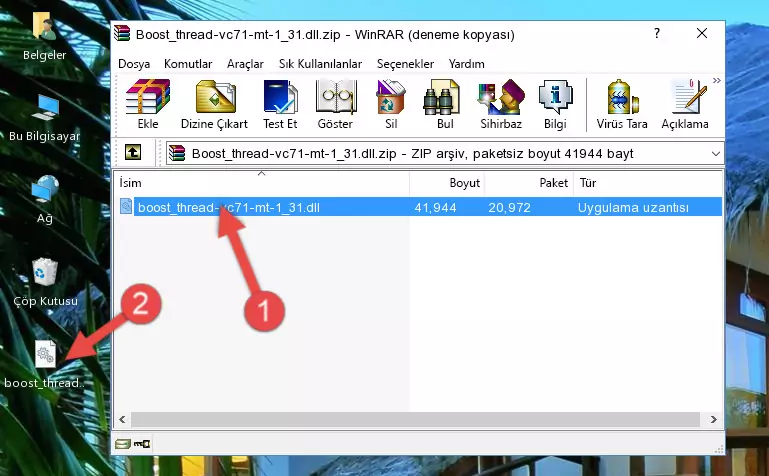Image resolution: width=769 pixels, height=476 pixels.
Task: Open the Araçlar menu
Action: (x=245, y=64)
